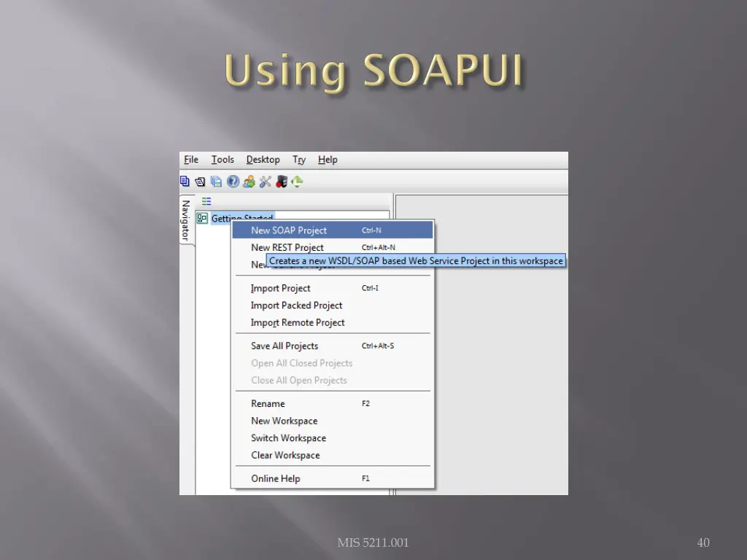Screen dimensions: 747x560
Task: Open the Help menu
Action: pyautogui.click(x=328, y=160)
